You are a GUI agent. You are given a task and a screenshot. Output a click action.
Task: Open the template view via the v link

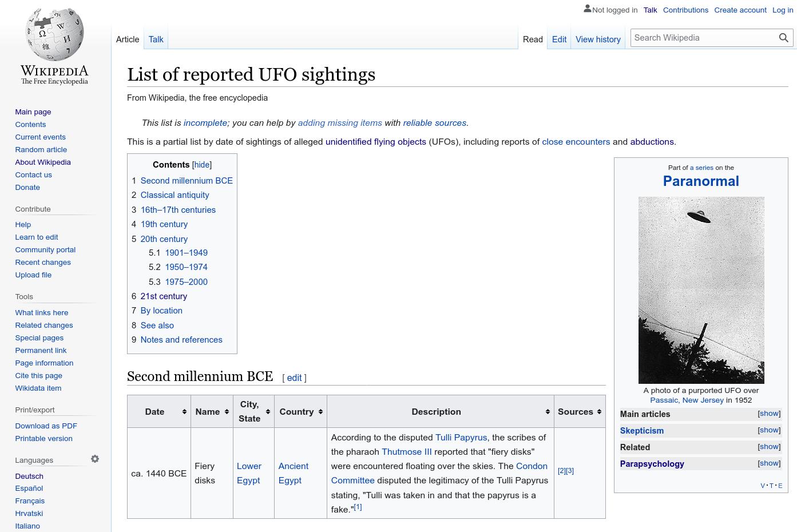point(763,485)
